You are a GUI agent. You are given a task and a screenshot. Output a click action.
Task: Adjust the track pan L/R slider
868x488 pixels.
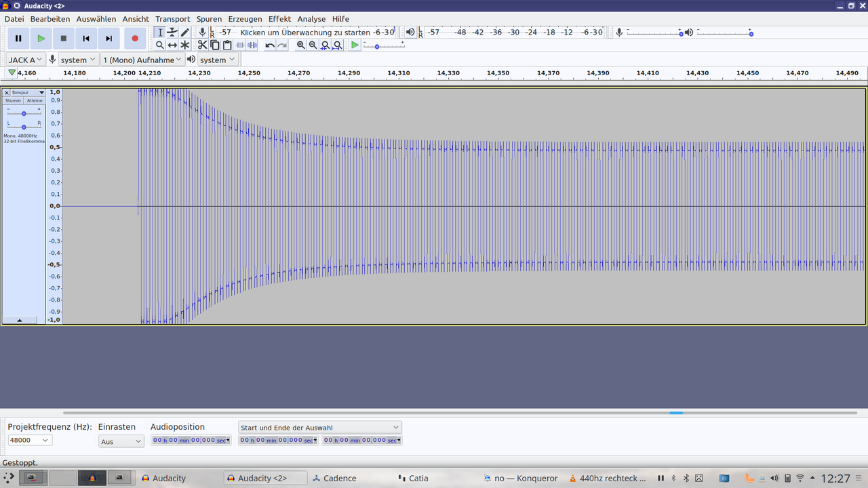(24, 126)
